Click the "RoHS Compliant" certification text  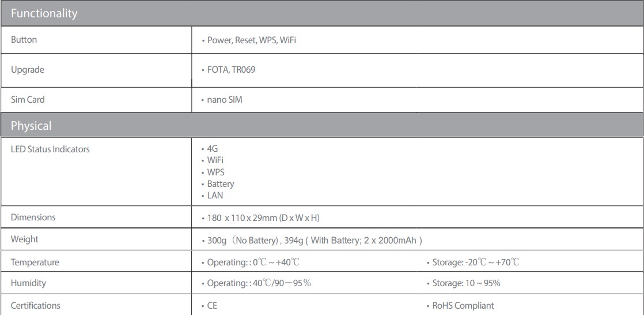point(464,306)
